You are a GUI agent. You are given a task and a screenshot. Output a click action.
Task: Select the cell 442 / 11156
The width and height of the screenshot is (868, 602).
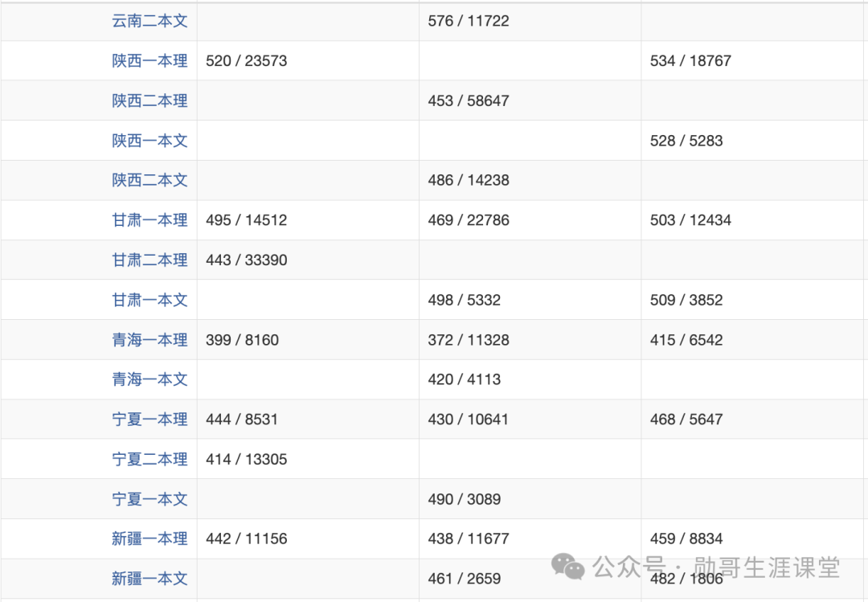click(x=308, y=539)
